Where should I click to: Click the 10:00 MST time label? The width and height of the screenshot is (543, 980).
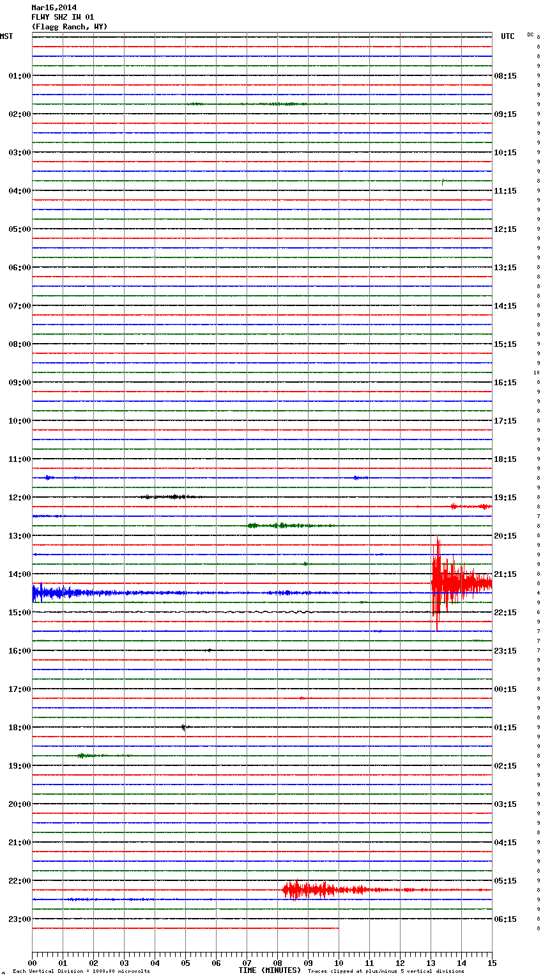(x=20, y=421)
